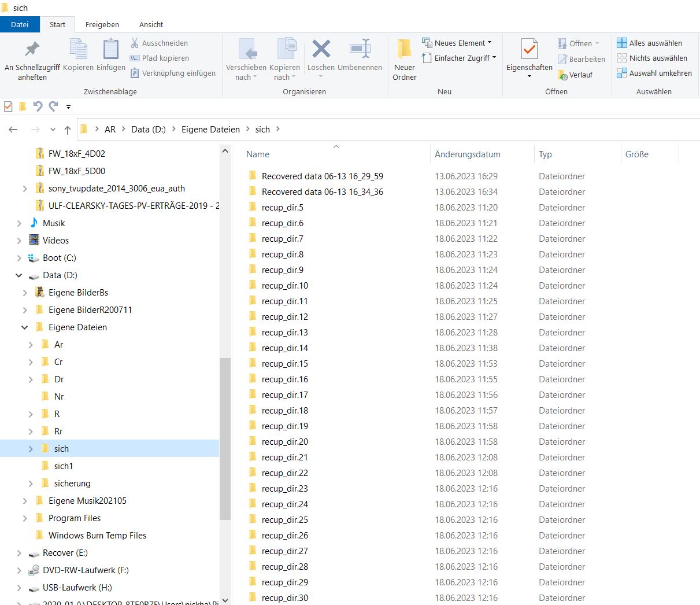Select the recup_dir.21 folder
Image resolution: width=700 pixels, height=605 pixels.
[x=278, y=458]
